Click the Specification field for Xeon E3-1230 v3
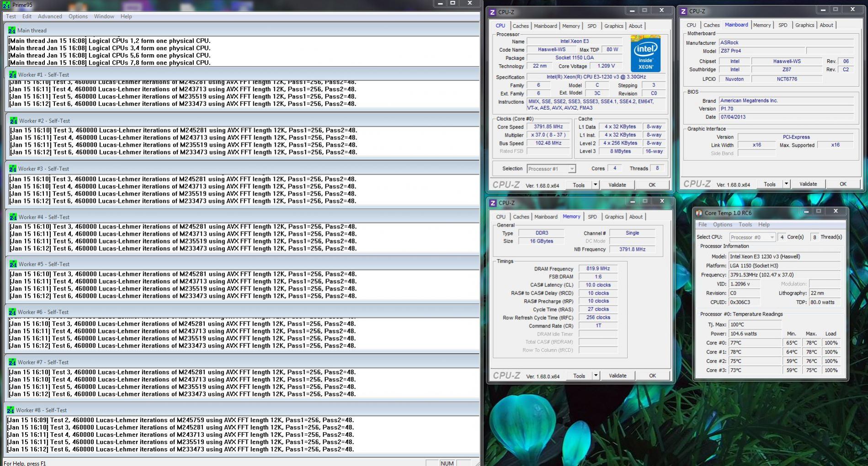The image size is (868, 466). click(596, 77)
